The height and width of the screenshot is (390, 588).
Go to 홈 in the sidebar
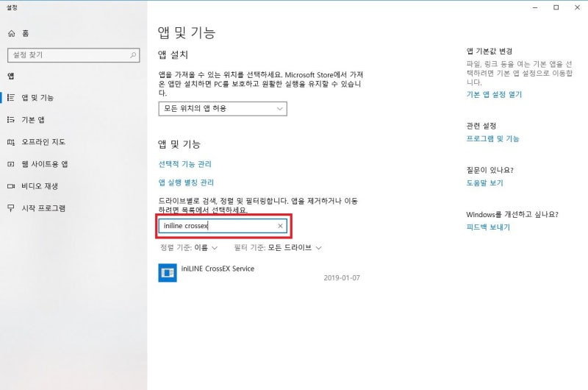click(x=73, y=33)
